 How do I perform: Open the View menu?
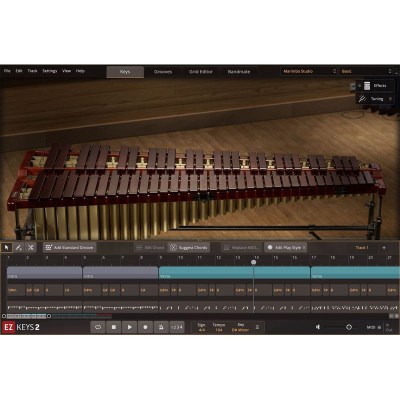click(67, 71)
